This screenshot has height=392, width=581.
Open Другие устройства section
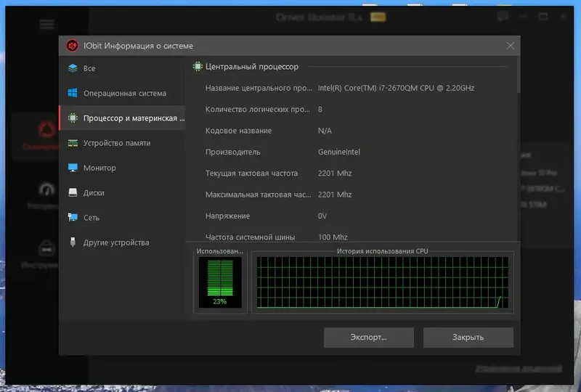coord(122,242)
